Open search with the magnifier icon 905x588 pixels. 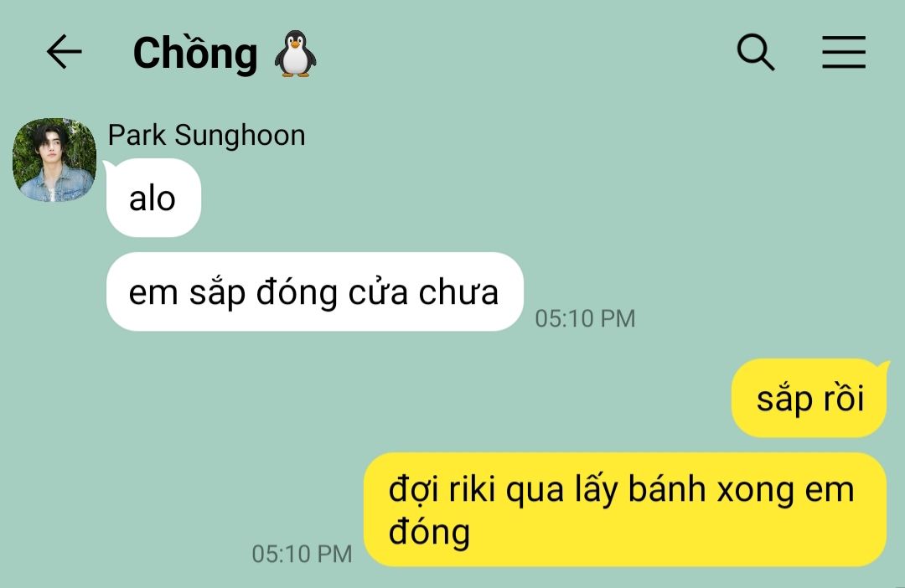[x=756, y=52]
